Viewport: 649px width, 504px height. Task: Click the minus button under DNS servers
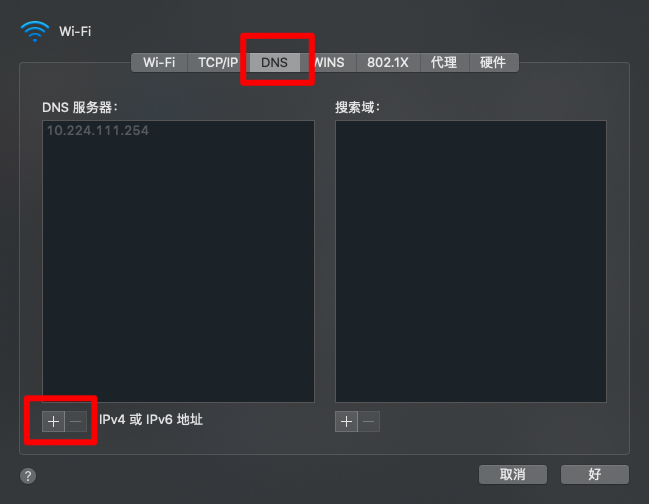tap(76, 422)
